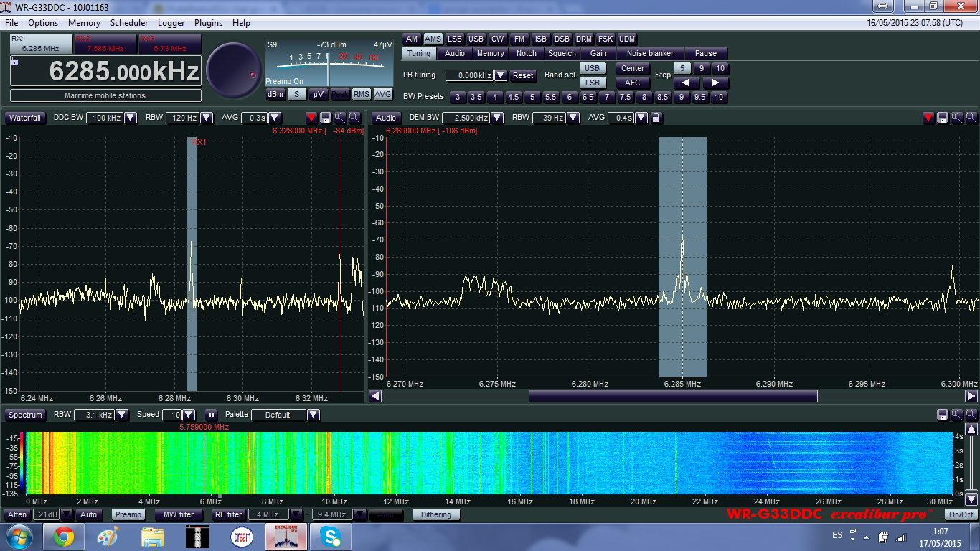Click the red marker triangle in audio panel

pos(928,118)
